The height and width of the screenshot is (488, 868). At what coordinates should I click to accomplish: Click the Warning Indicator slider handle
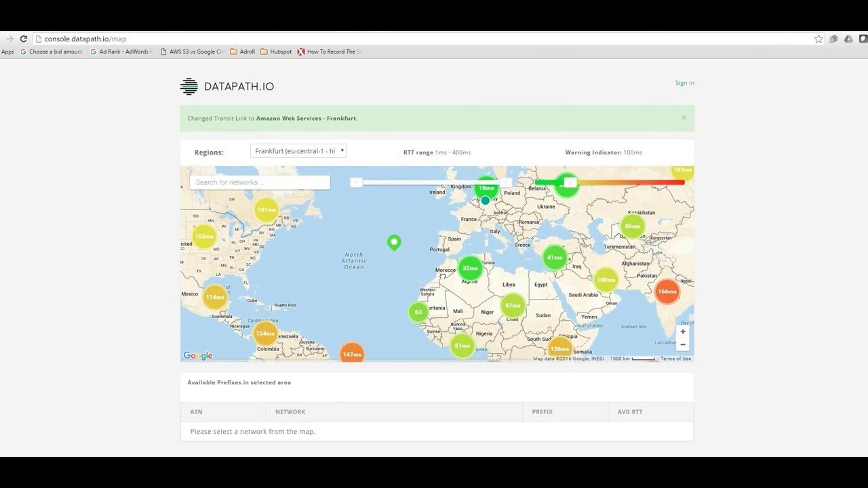[x=570, y=182]
